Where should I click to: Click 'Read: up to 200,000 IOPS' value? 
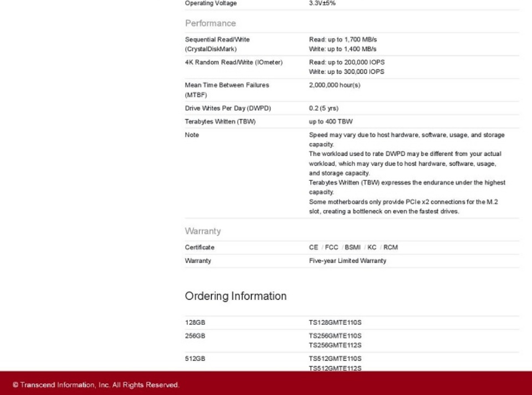[347, 63]
